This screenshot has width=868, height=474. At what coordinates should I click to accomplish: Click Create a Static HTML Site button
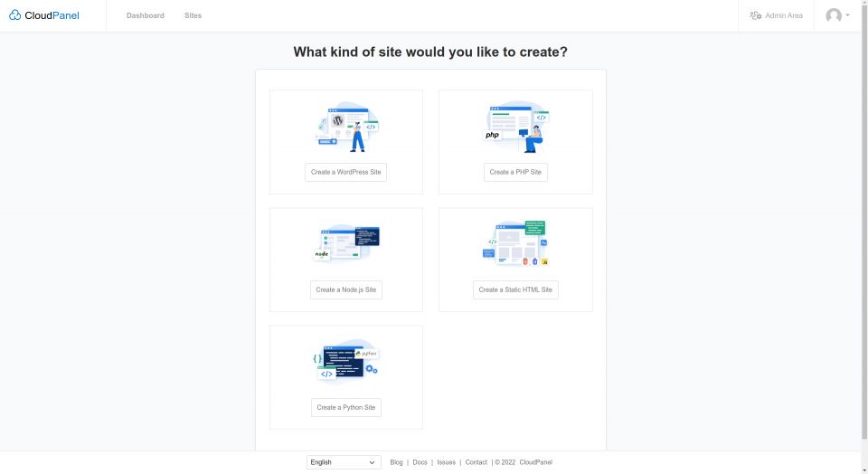coord(515,289)
